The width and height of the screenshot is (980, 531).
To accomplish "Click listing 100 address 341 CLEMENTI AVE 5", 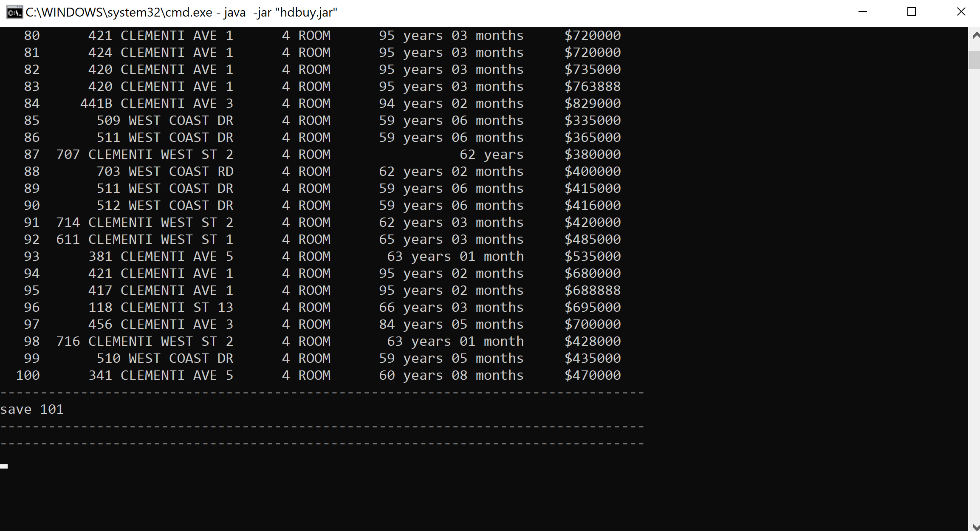I will (x=161, y=375).
